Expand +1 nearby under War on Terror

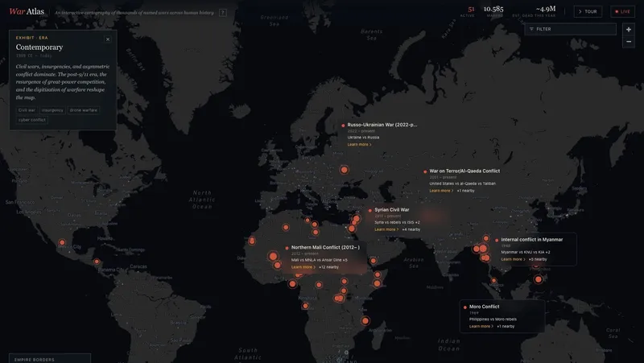pyautogui.click(x=466, y=191)
